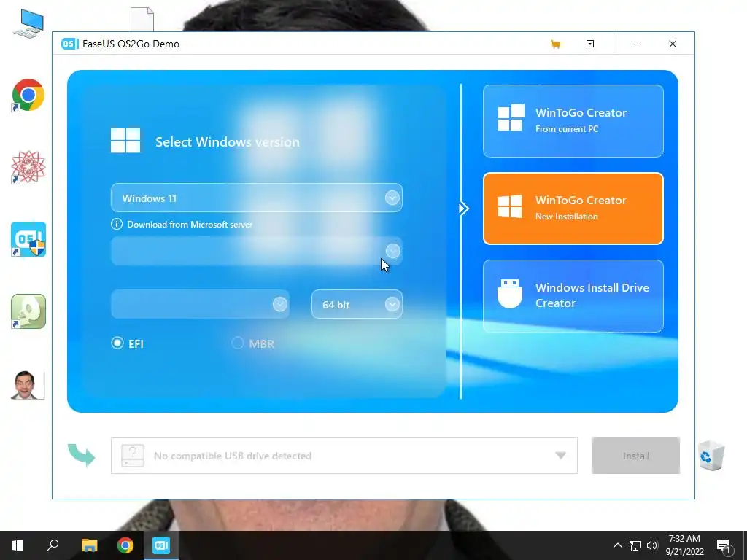Open the green disc tool desktop shortcut
The width and height of the screenshot is (747, 560).
point(28,311)
